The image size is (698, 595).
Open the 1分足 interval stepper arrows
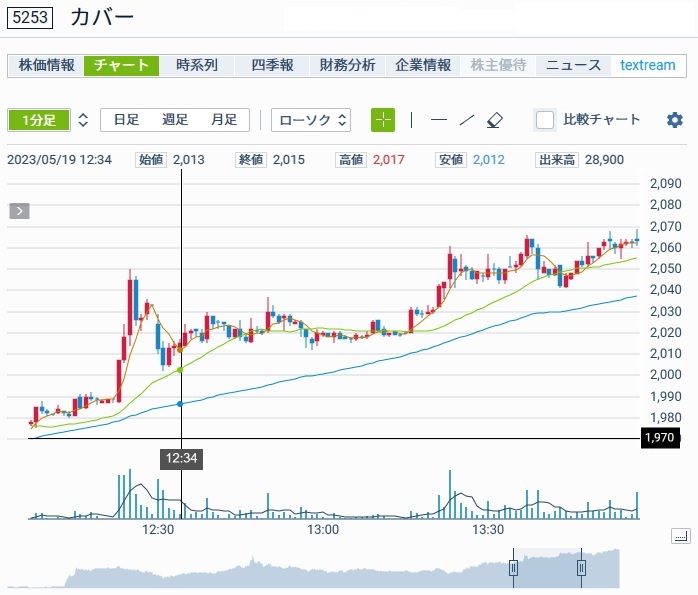pyautogui.click(x=83, y=120)
